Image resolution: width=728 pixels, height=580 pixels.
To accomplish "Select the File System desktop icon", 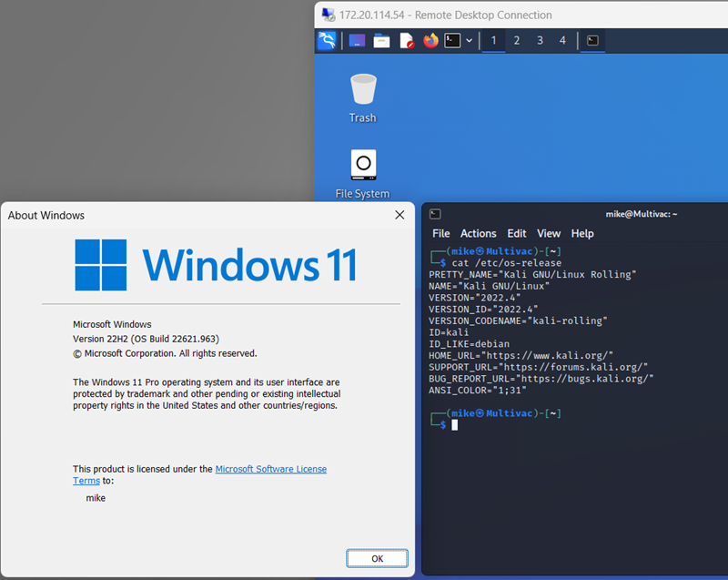I will pyautogui.click(x=362, y=174).
